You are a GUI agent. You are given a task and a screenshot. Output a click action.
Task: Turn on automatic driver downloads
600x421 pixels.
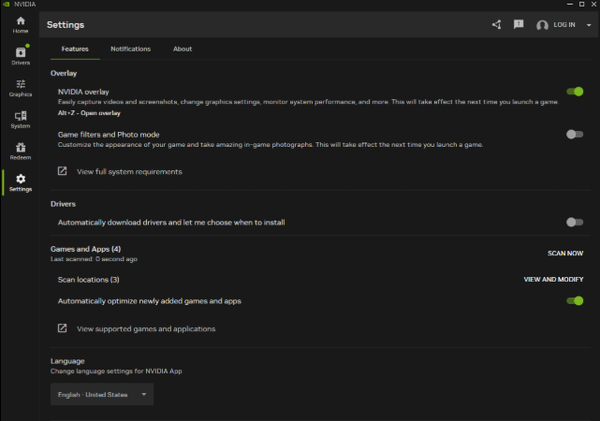point(574,222)
